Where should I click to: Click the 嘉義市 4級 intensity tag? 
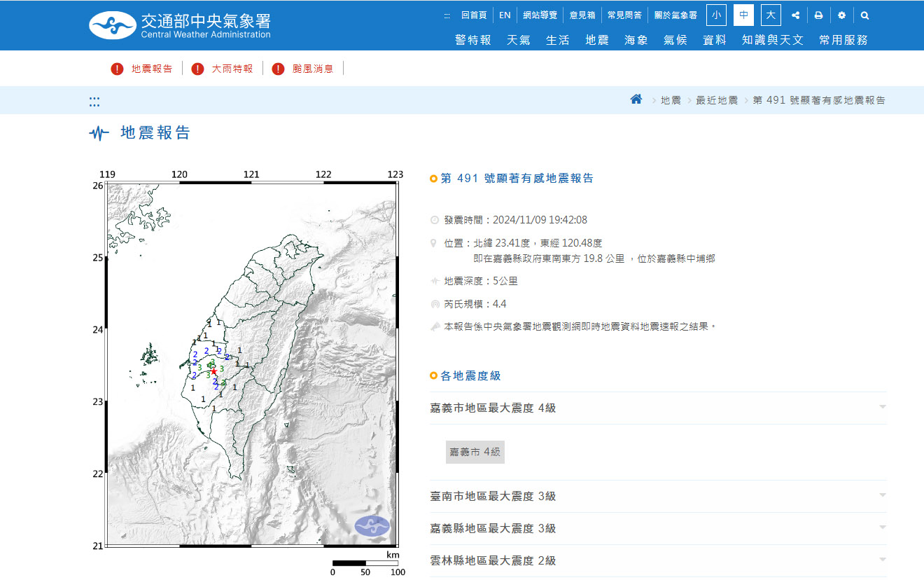coord(475,452)
